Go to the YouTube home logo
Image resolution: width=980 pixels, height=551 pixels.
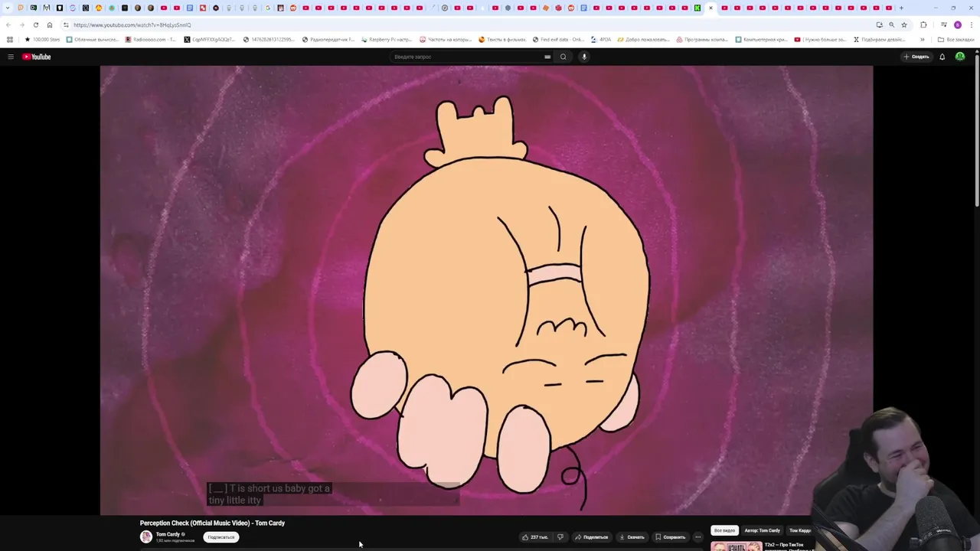click(36, 57)
